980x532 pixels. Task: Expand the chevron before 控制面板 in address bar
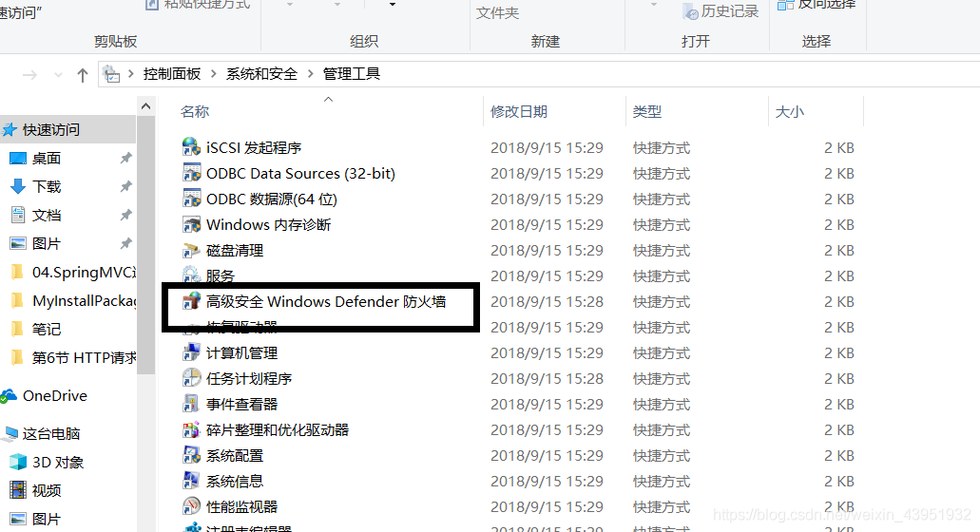point(130,74)
